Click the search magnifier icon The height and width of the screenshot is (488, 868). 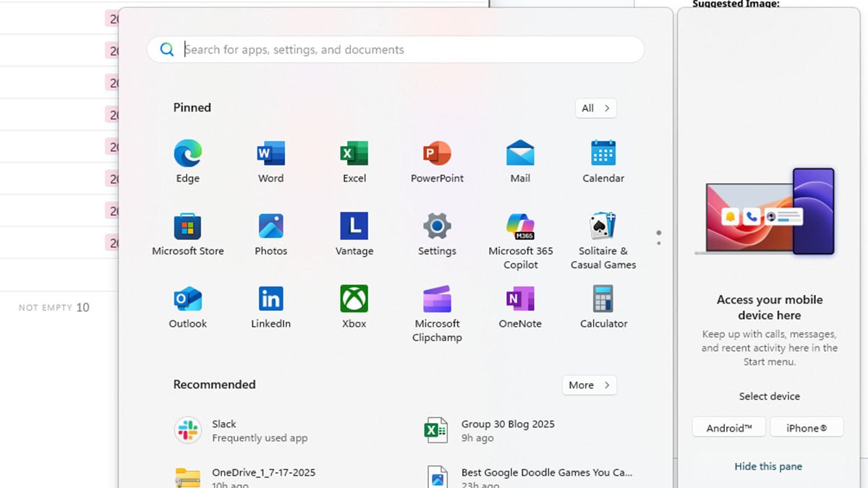pyautogui.click(x=167, y=49)
